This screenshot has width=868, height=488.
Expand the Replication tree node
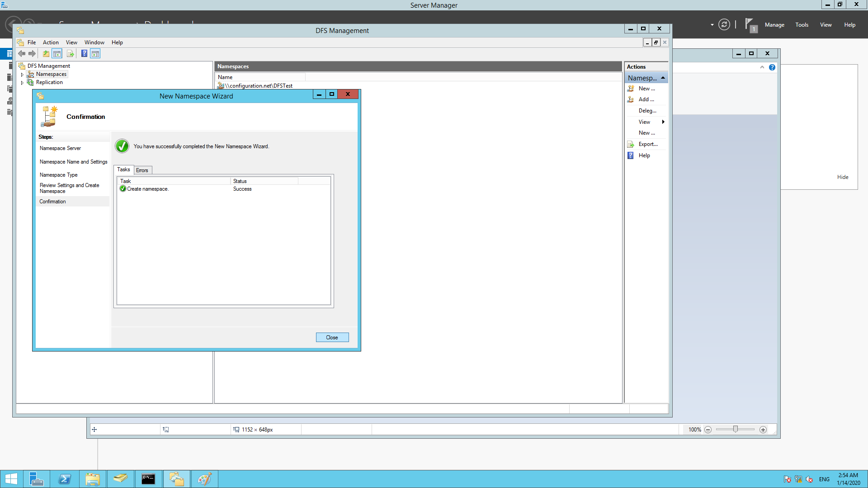22,82
